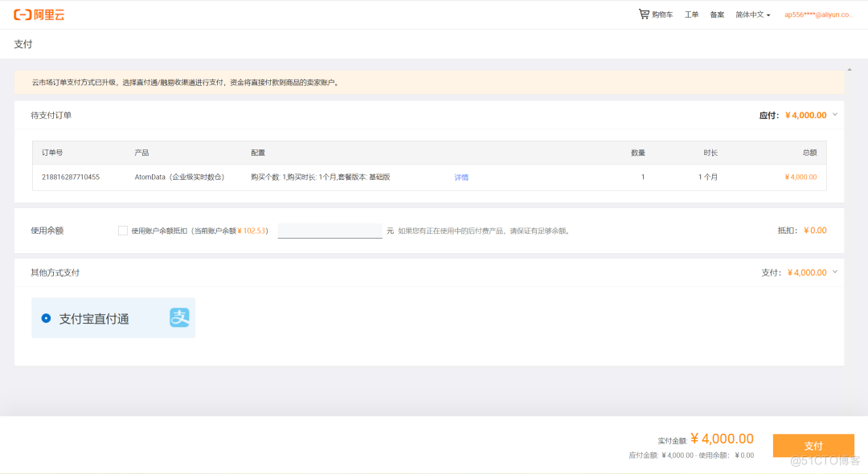
Task: Open the 详情 link for the order
Action: tap(461, 178)
